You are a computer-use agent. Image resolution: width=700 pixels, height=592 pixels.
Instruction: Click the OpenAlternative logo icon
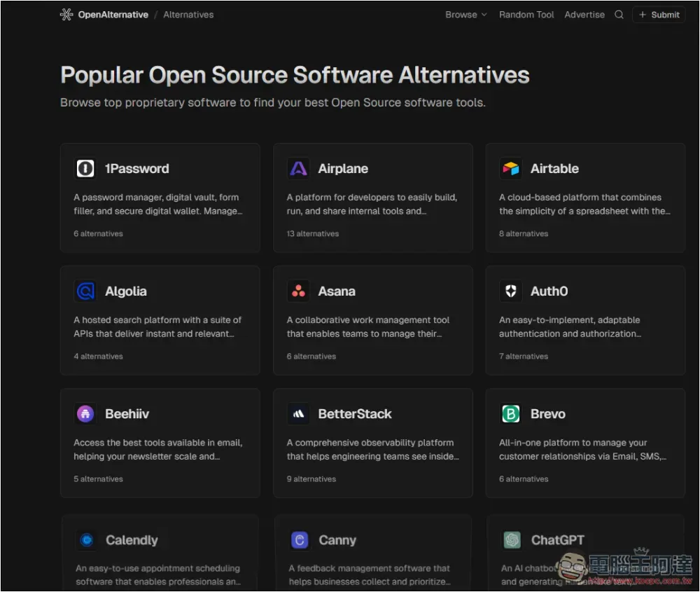(66, 15)
